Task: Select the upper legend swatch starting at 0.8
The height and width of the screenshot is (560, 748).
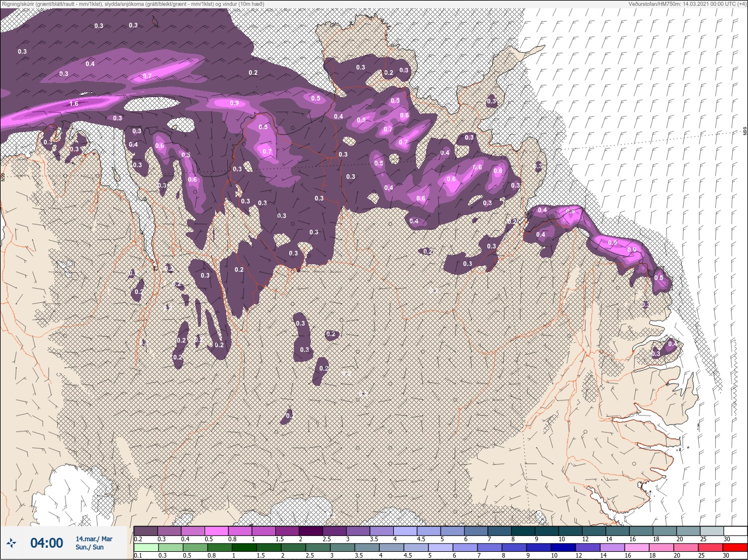Action: 240,530
